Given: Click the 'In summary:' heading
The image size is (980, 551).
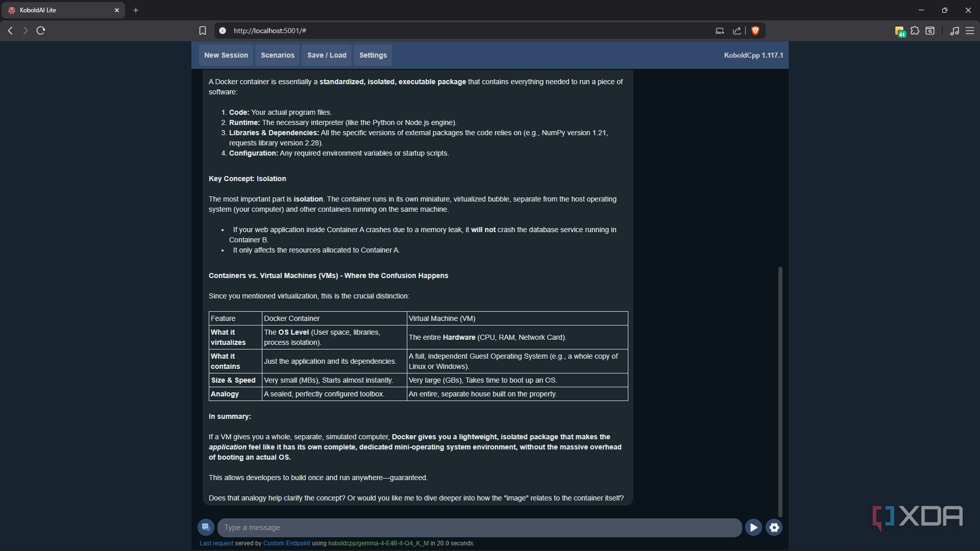Looking at the screenshot, I should click(x=230, y=416).
